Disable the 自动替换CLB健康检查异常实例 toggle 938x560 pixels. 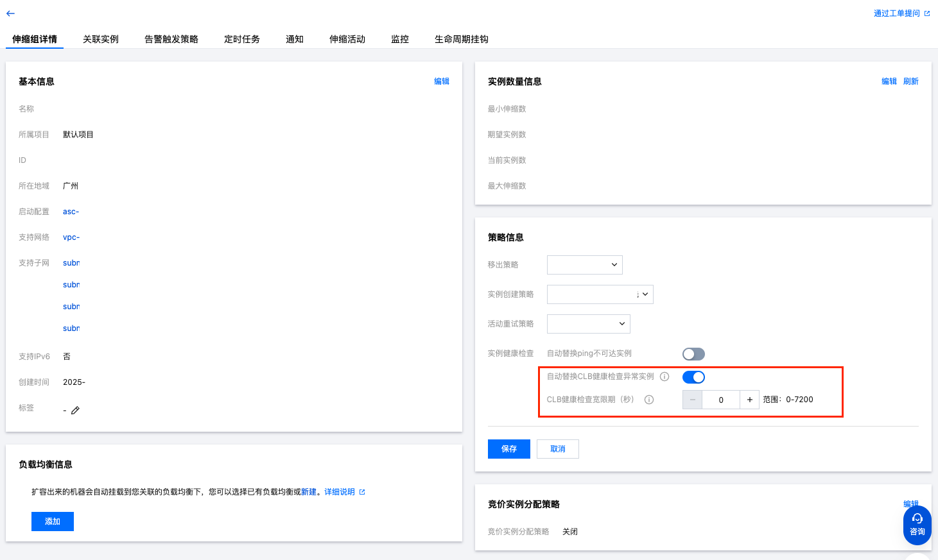click(693, 377)
